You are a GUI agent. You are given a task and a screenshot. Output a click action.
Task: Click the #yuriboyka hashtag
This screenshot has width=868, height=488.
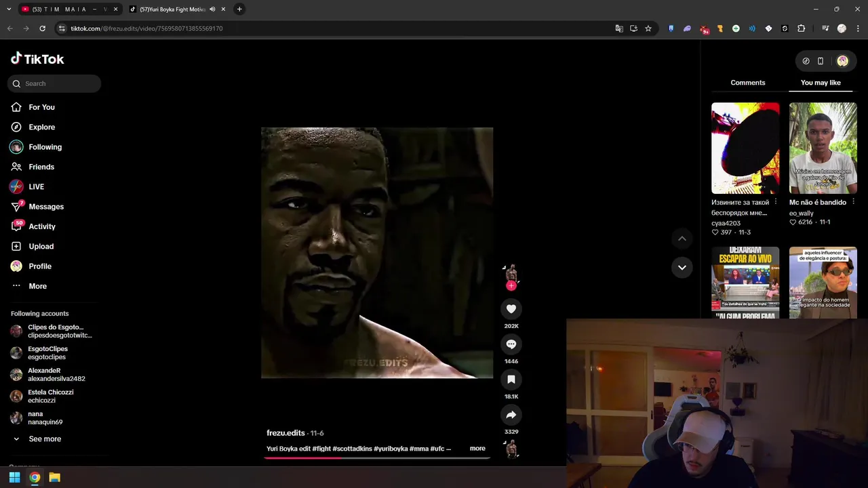[391, 449]
